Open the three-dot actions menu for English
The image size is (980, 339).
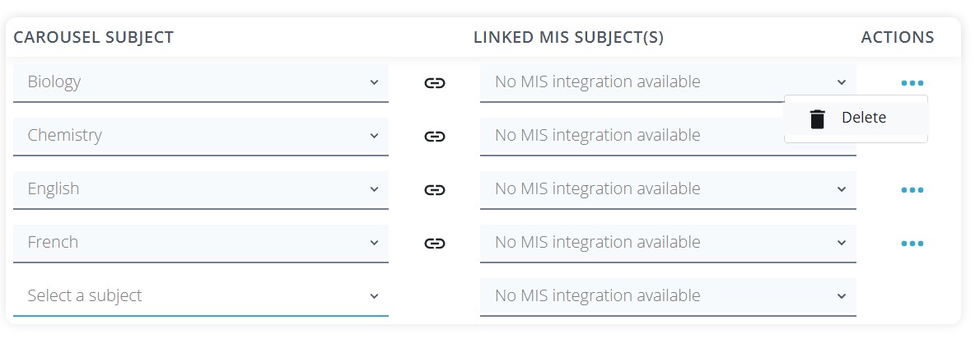coord(912,190)
